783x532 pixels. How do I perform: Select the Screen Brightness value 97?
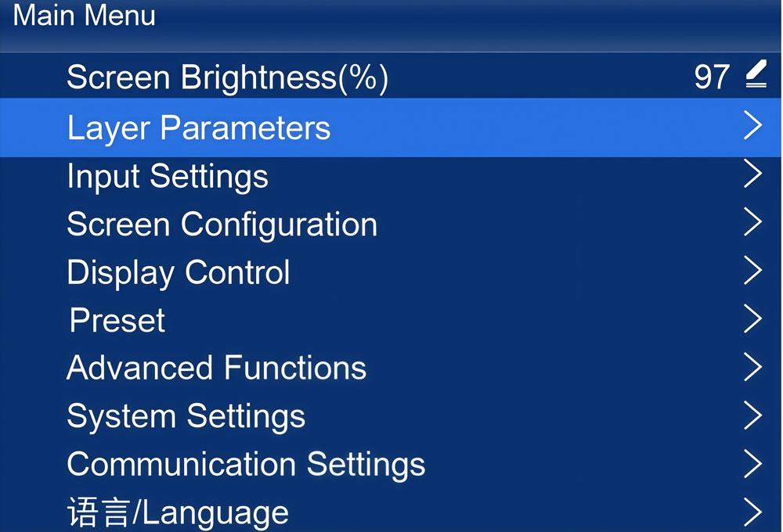point(712,77)
